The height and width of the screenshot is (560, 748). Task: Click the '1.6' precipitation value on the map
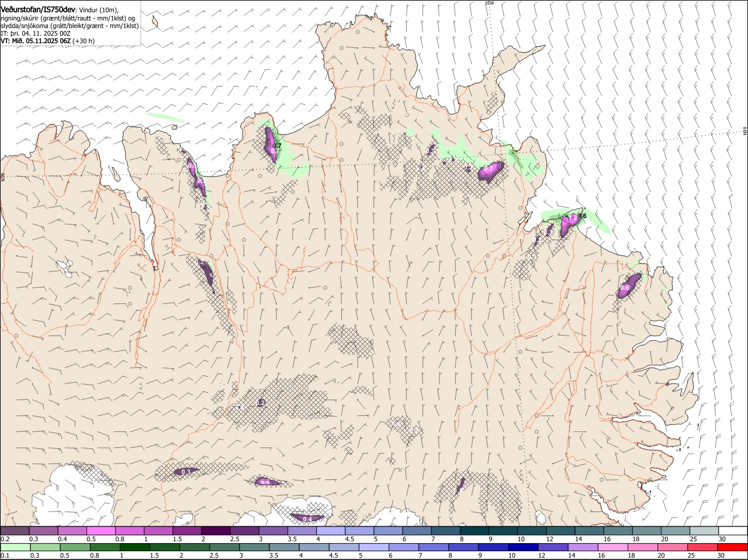tap(582, 216)
